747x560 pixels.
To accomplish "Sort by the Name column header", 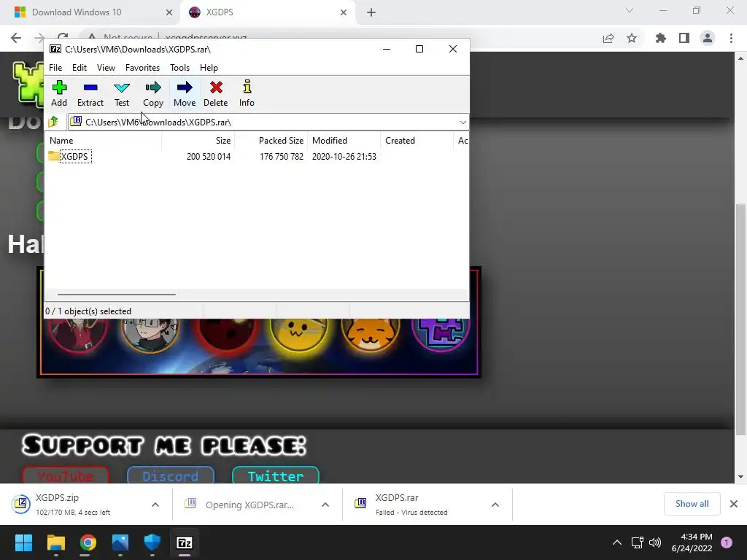I will [x=104, y=141].
